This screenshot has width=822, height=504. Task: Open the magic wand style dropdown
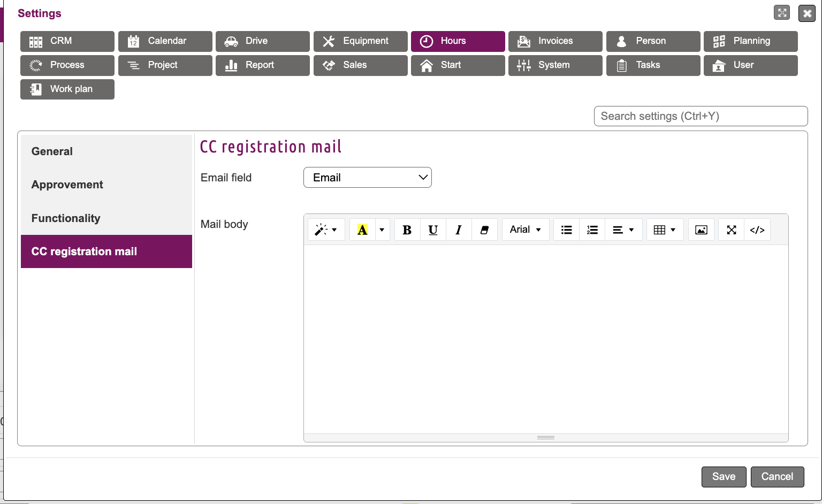click(326, 230)
